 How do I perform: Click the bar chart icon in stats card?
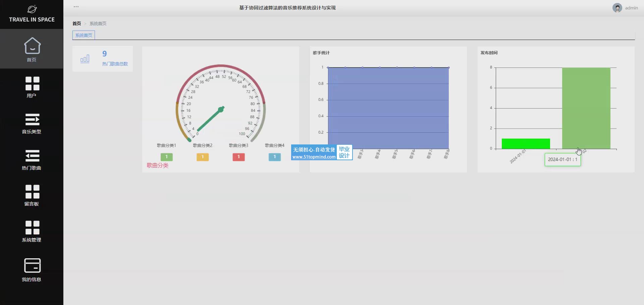click(85, 59)
